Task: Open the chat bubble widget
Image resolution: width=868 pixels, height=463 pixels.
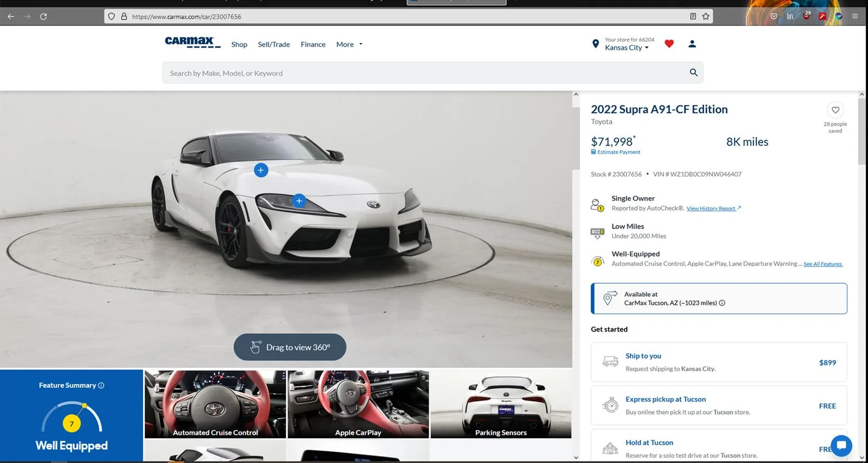Action: coord(841,446)
